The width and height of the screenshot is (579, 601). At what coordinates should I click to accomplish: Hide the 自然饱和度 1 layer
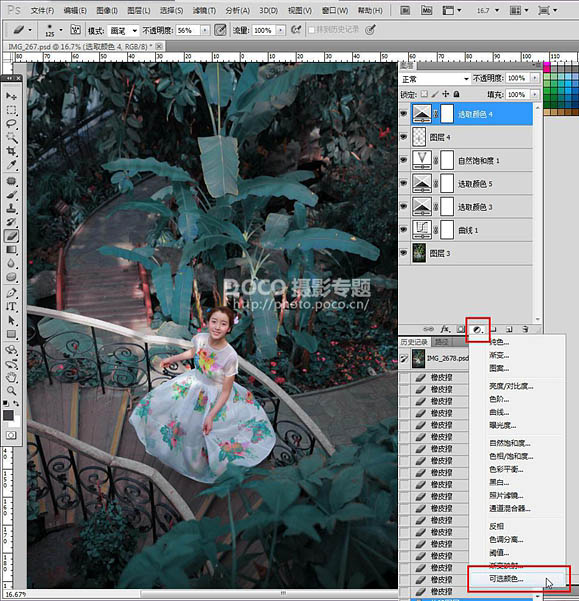click(403, 160)
